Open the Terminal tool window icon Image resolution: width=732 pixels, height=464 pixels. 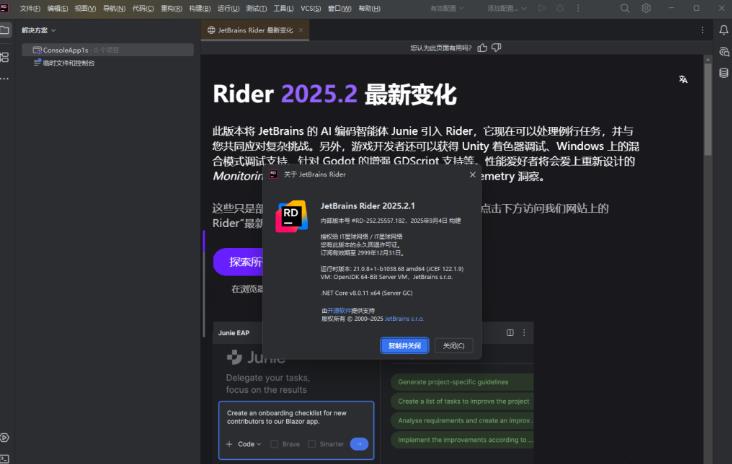coord(5,458)
